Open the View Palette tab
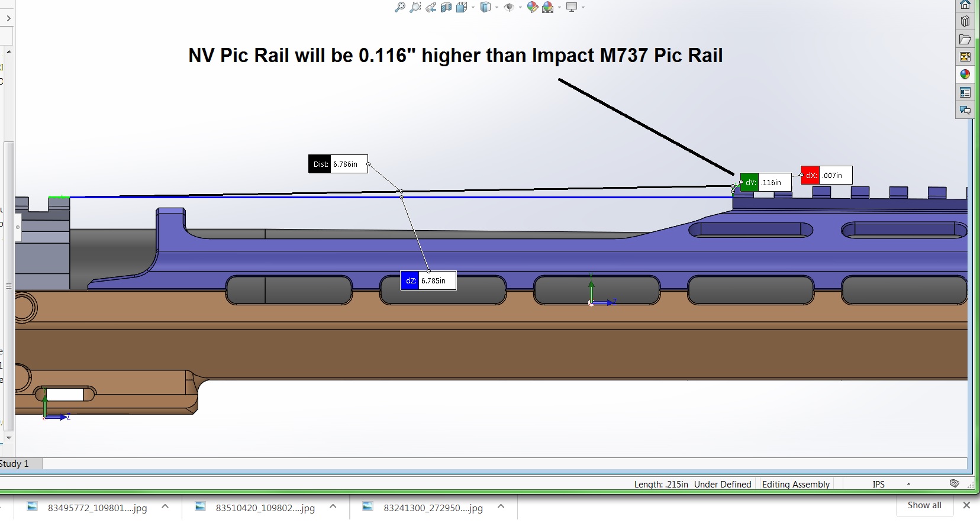 coord(965,57)
